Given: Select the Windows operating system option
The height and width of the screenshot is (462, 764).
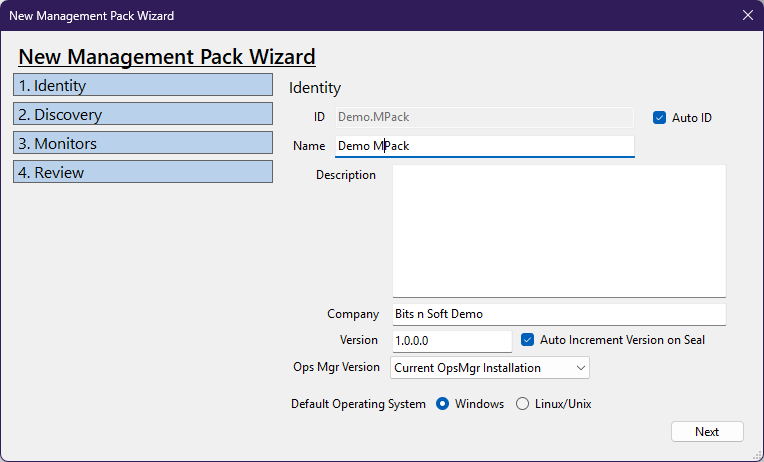Looking at the screenshot, I should (x=443, y=404).
